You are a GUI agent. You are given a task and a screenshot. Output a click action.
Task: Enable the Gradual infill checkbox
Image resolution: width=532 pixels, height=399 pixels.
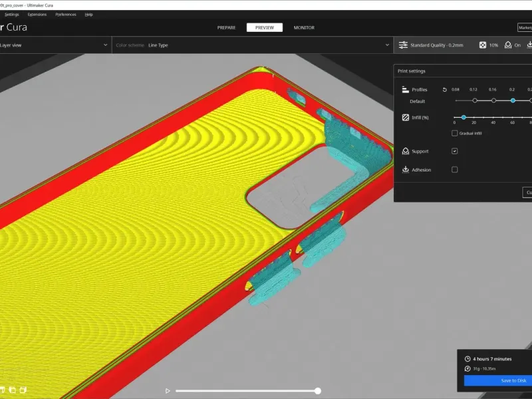tap(455, 133)
